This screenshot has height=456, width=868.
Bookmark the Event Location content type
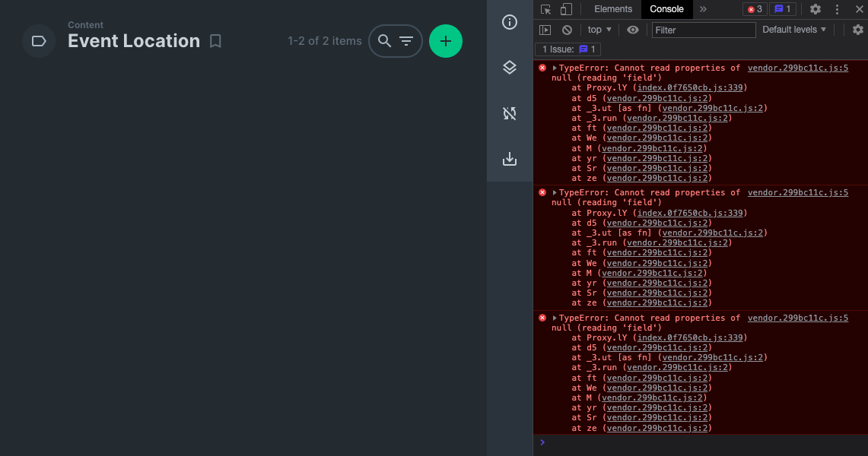(x=215, y=41)
